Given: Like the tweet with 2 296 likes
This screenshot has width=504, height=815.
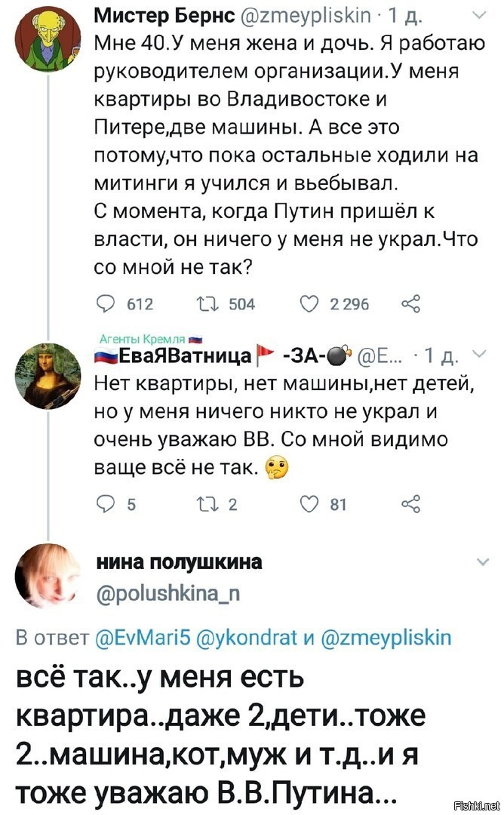Looking at the screenshot, I should tap(309, 303).
